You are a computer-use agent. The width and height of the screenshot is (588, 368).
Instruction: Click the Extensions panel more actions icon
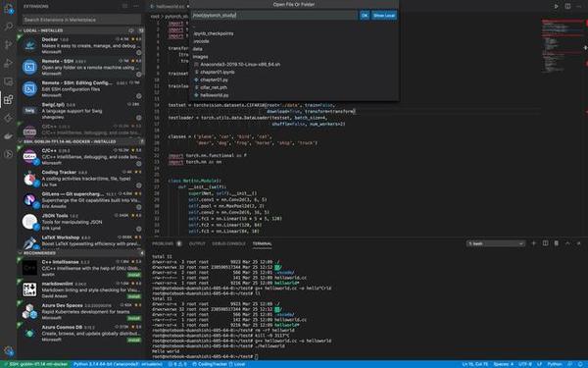(x=136, y=6)
